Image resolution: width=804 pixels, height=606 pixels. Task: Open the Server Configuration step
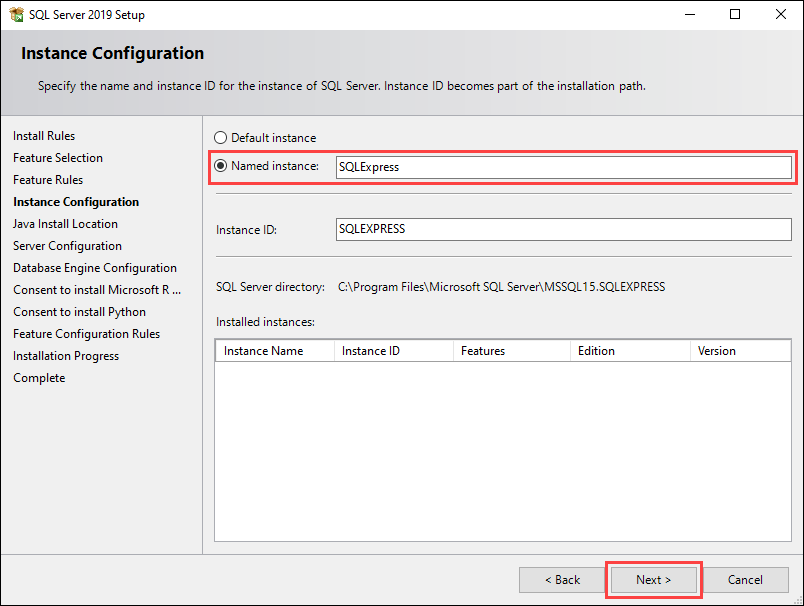(x=67, y=246)
